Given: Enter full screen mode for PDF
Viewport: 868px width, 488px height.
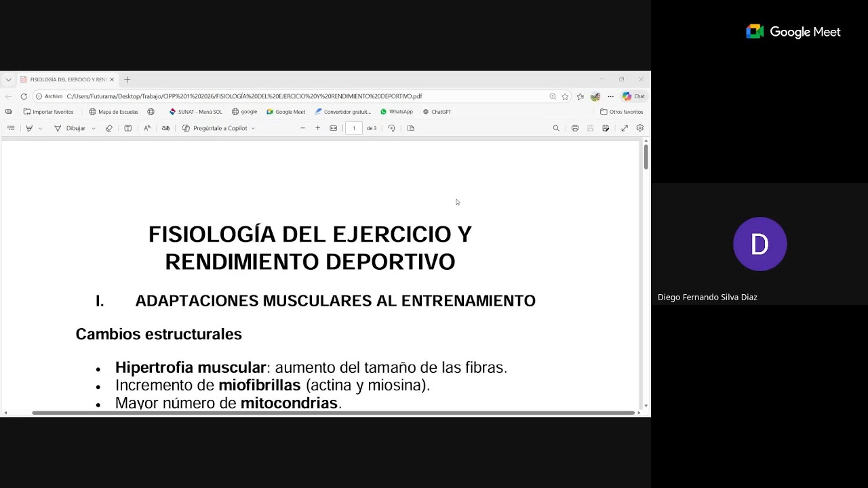Looking at the screenshot, I should [x=625, y=128].
